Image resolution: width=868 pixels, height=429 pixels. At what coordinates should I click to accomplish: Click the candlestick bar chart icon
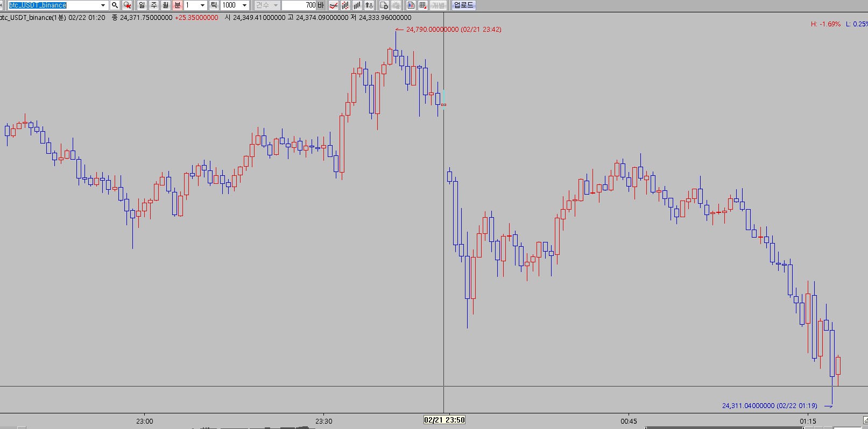345,5
